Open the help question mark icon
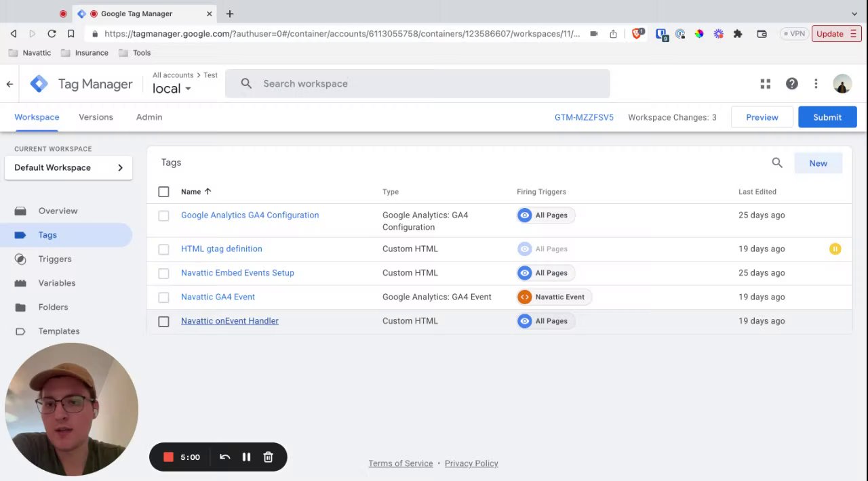868x481 pixels. [791, 84]
